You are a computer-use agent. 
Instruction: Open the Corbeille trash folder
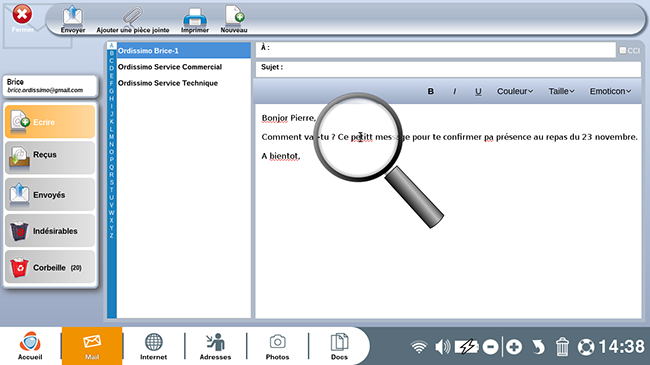pyautogui.click(x=50, y=267)
